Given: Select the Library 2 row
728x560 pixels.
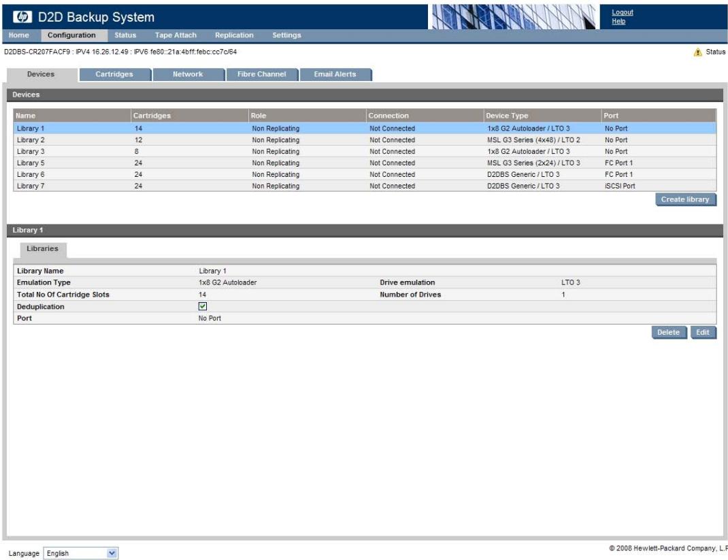Looking at the screenshot, I should click(x=365, y=139).
